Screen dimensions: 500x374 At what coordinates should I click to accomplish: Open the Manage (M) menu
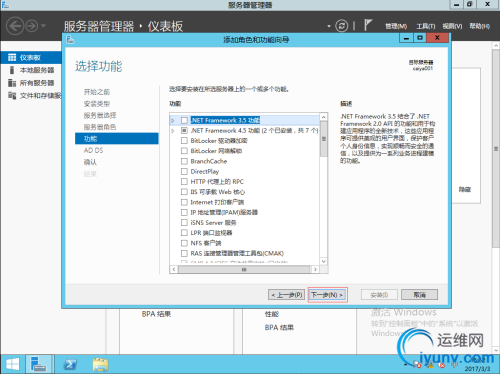click(396, 26)
